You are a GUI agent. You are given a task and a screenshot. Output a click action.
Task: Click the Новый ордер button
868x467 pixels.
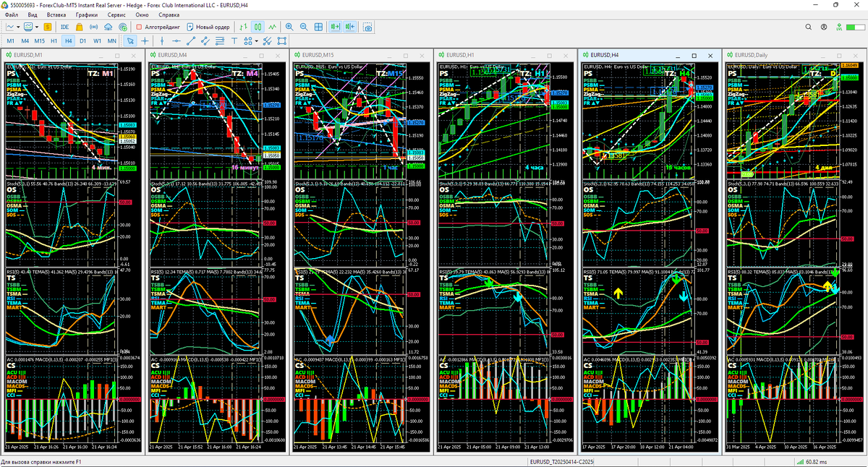[208, 27]
